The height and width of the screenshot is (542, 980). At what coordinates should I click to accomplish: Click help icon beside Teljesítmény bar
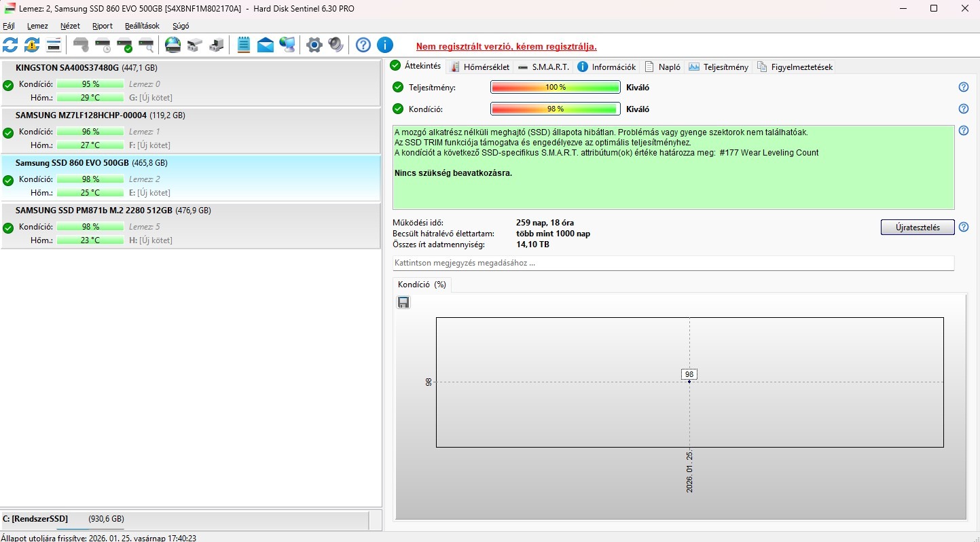[963, 87]
